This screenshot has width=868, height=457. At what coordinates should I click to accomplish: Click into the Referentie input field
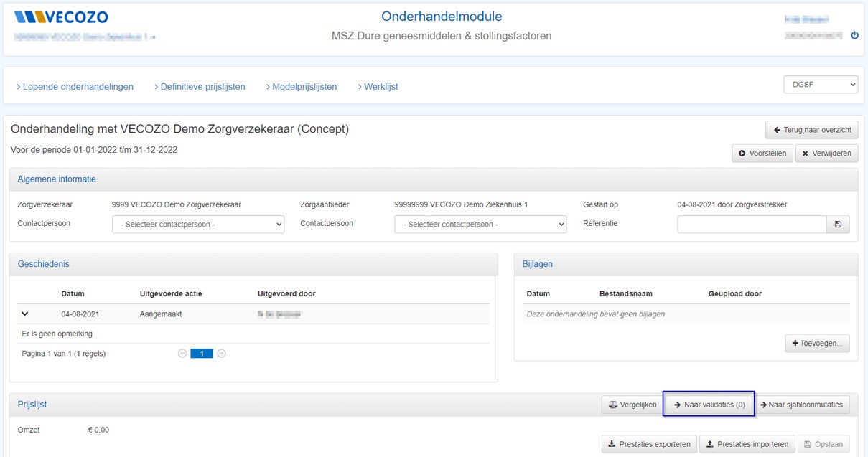[x=752, y=225]
